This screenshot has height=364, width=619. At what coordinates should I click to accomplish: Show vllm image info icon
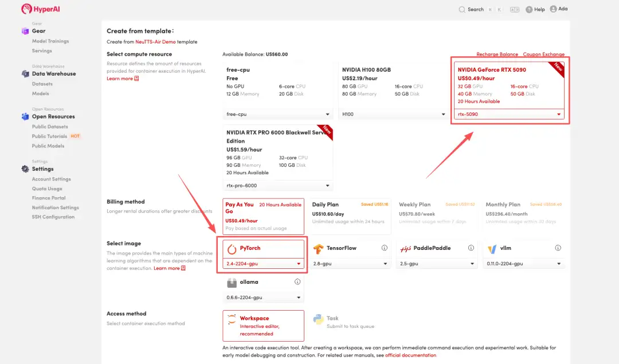point(558,248)
